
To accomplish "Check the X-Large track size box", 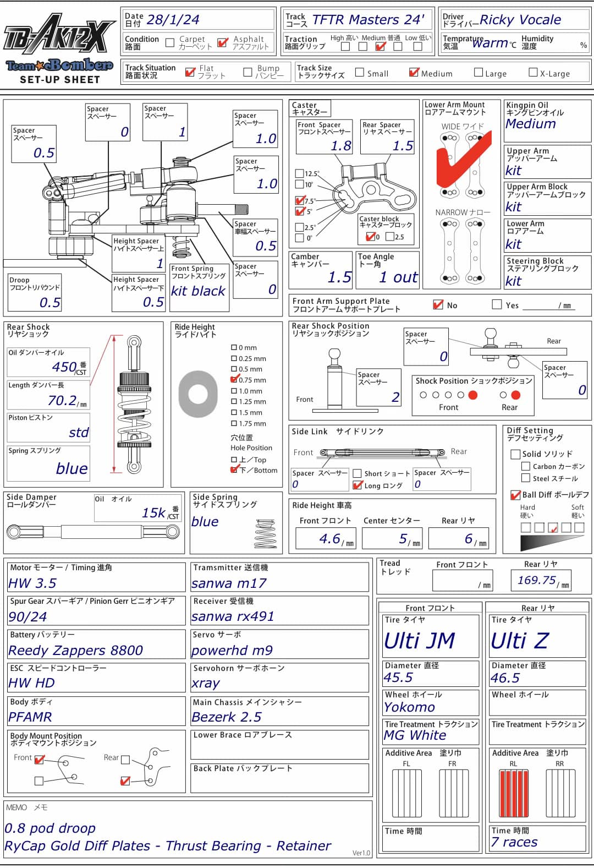I will [533, 72].
